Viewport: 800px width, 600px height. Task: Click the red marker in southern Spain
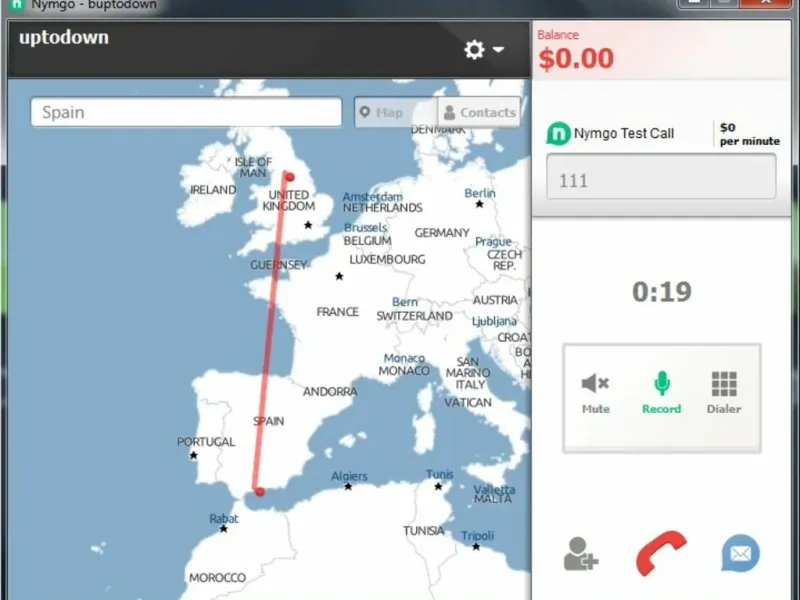coord(260,492)
